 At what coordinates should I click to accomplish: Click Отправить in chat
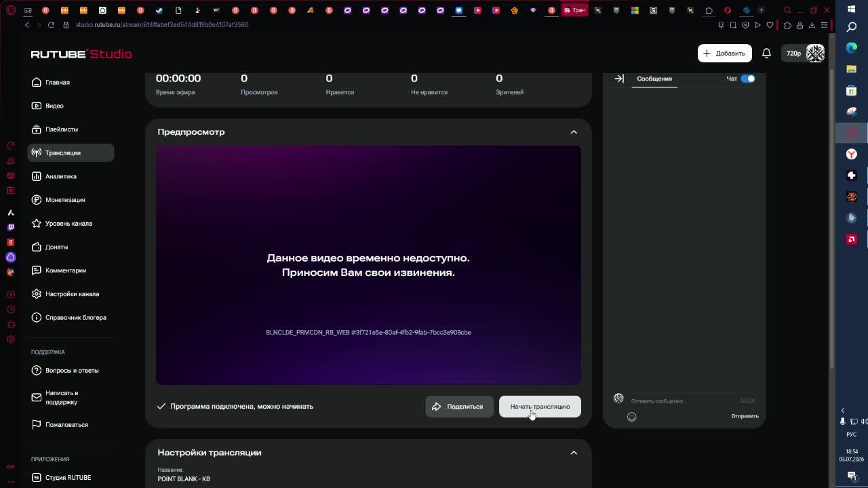pyautogui.click(x=745, y=416)
